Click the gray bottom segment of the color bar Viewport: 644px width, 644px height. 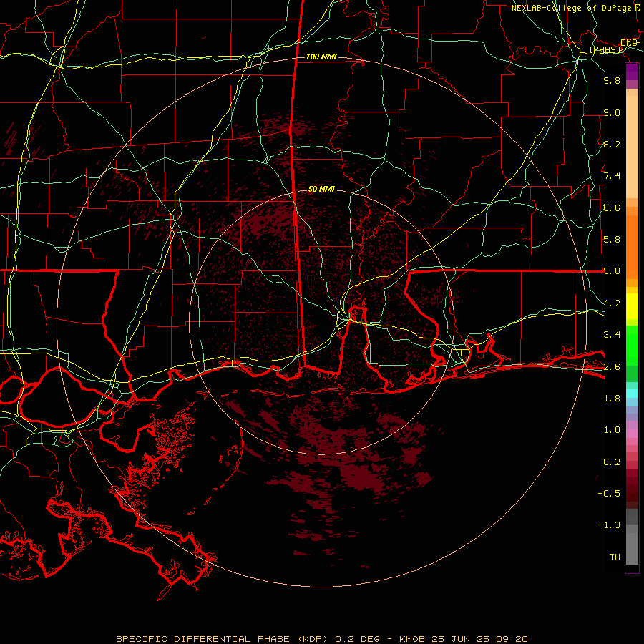tap(632, 548)
